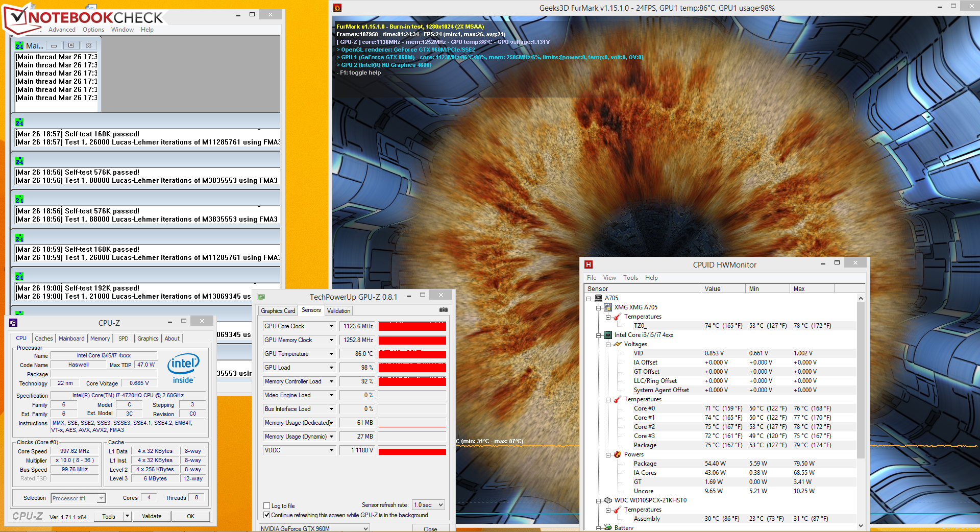Click the HWMonitor vertical scrollbar down arrow
This screenshot has width=980, height=532.
tap(861, 525)
